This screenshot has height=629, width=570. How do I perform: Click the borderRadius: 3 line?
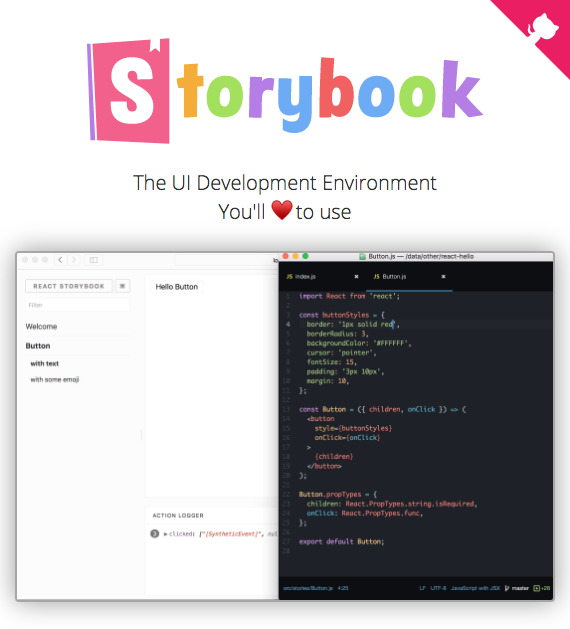[x=337, y=334]
